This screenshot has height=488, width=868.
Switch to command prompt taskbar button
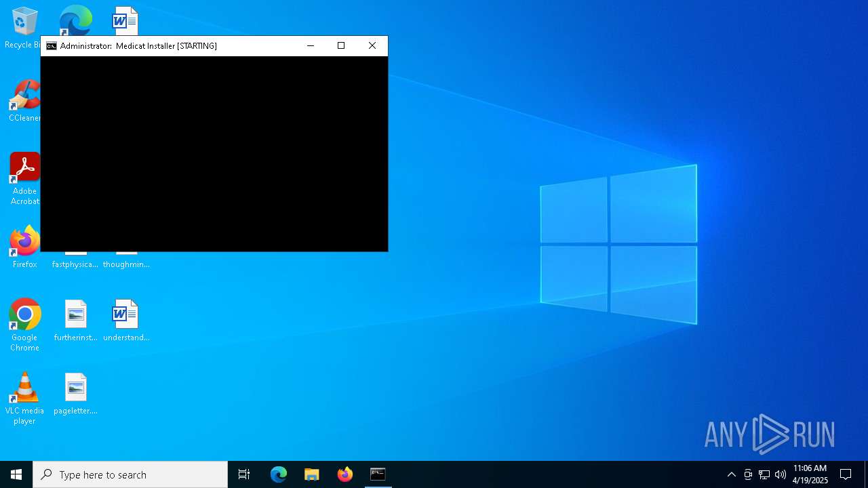pos(378,474)
